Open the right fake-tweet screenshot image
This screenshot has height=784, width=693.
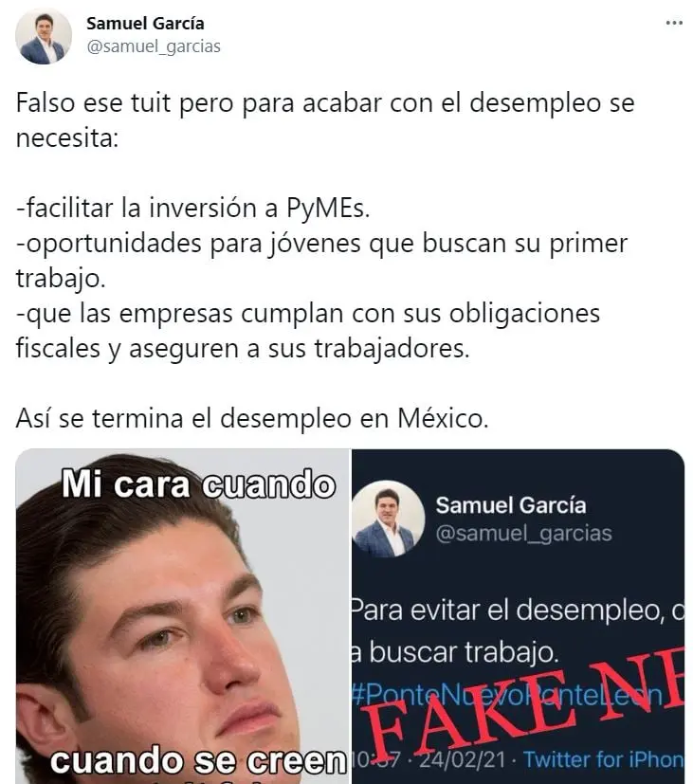pos(518,616)
